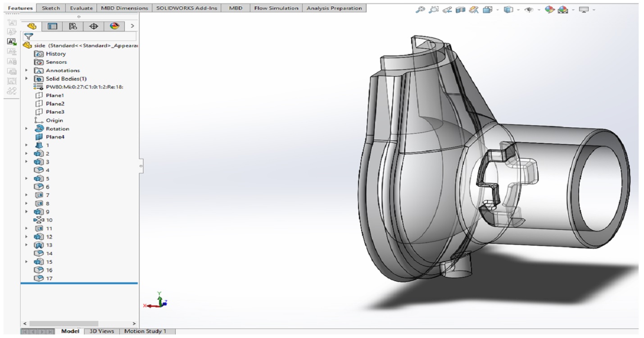
Task: Click the View Settings monitor icon
Action: (x=584, y=9)
